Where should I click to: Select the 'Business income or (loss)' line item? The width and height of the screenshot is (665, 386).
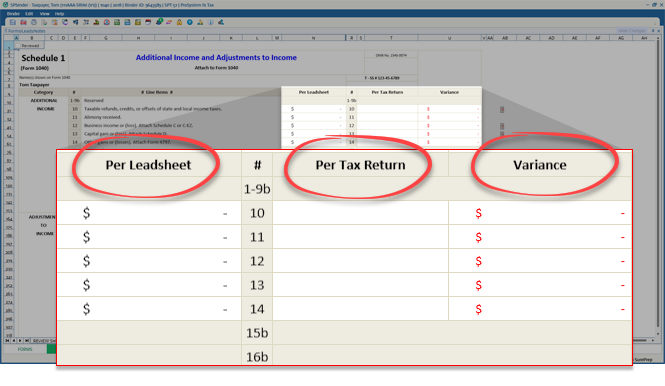pos(138,126)
